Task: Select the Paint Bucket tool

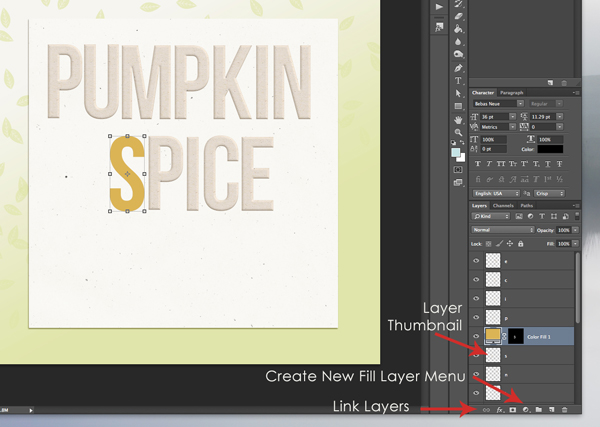Action: (x=458, y=29)
